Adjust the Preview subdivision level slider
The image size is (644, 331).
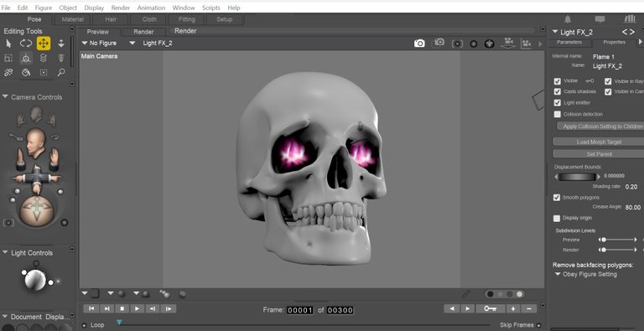618,240
